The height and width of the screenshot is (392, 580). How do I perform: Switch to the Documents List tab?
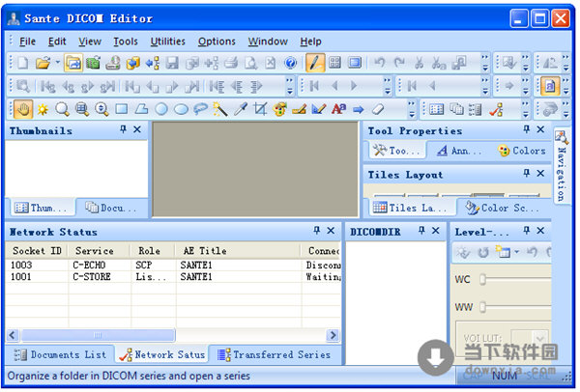coord(60,354)
